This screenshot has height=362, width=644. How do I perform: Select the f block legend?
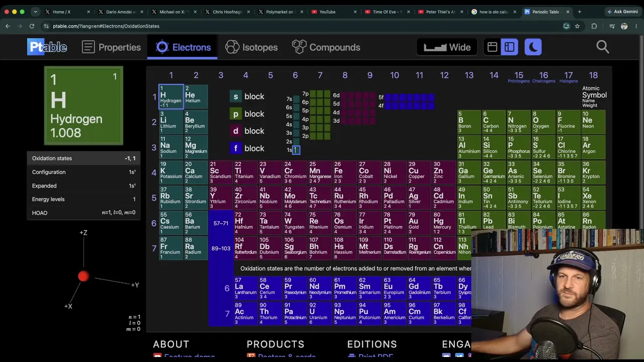pyautogui.click(x=247, y=148)
